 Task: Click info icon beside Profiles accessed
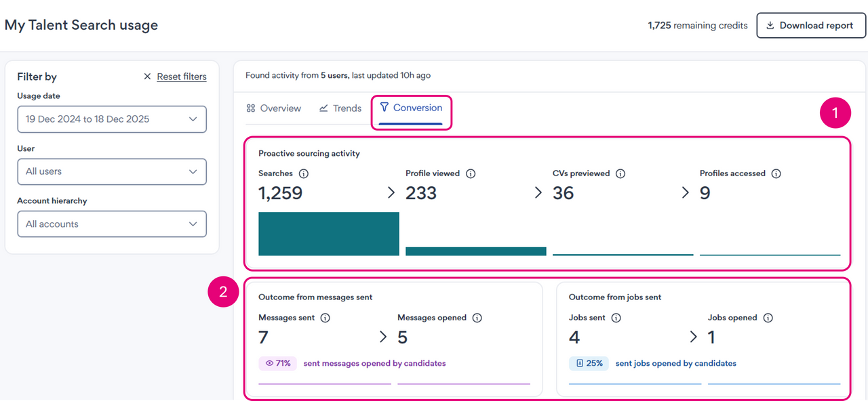(776, 173)
